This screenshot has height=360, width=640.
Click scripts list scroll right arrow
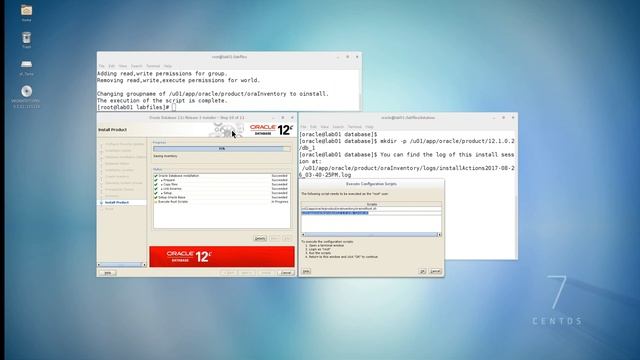click(x=439, y=235)
